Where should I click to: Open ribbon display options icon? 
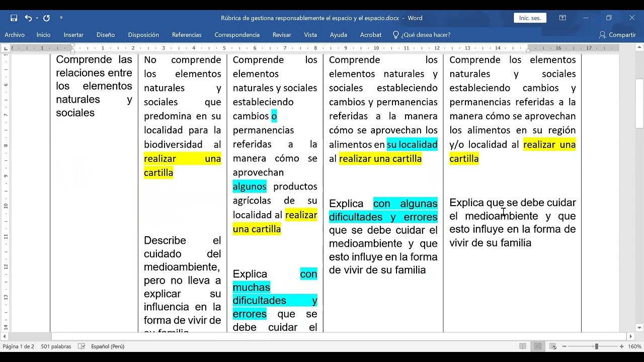(x=562, y=18)
